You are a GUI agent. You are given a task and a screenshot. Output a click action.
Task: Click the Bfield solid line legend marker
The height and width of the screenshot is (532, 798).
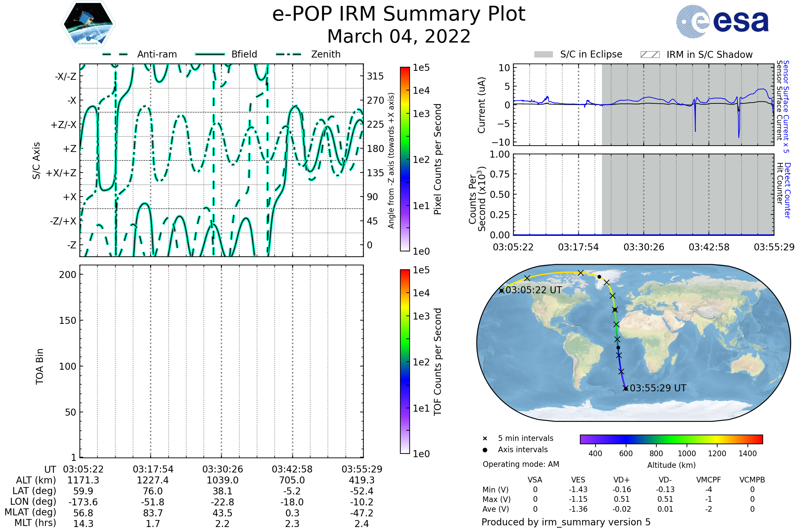pyautogui.click(x=210, y=54)
